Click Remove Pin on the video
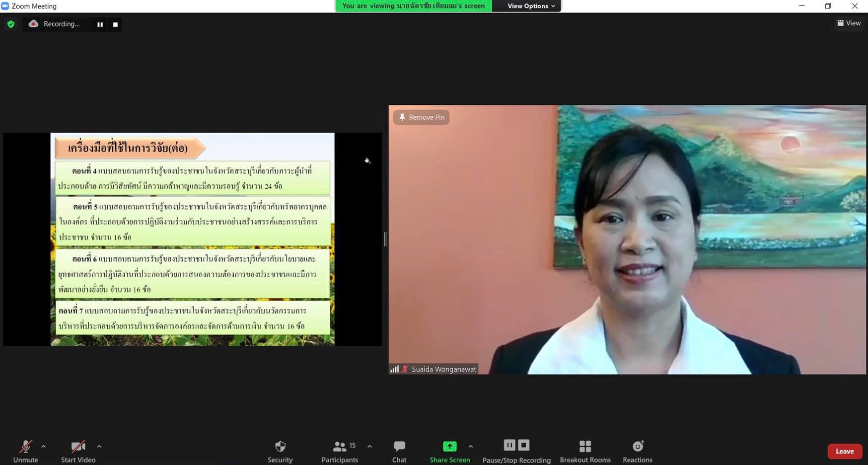The height and width of the screenshot is (465, 868). coord(422,117)
